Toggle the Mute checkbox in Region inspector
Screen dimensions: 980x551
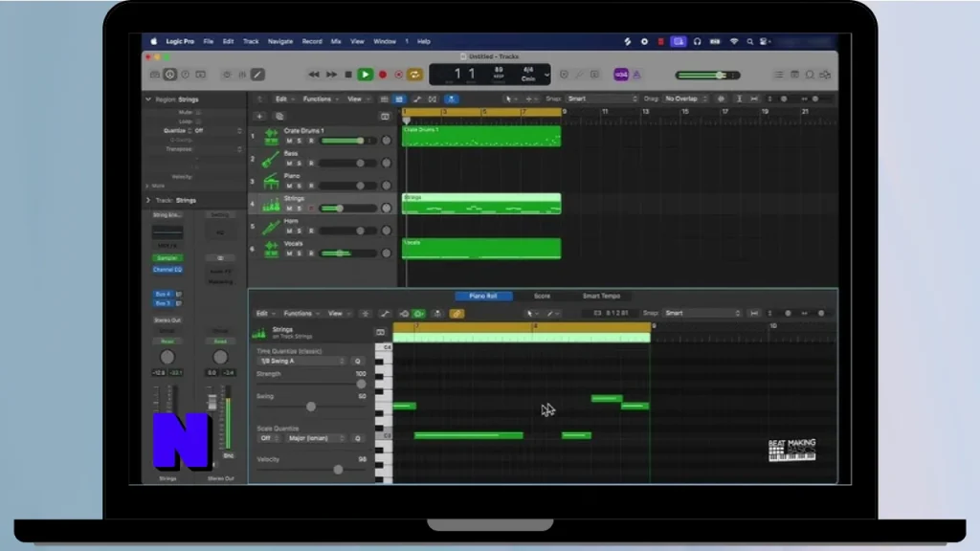[198, 113]
